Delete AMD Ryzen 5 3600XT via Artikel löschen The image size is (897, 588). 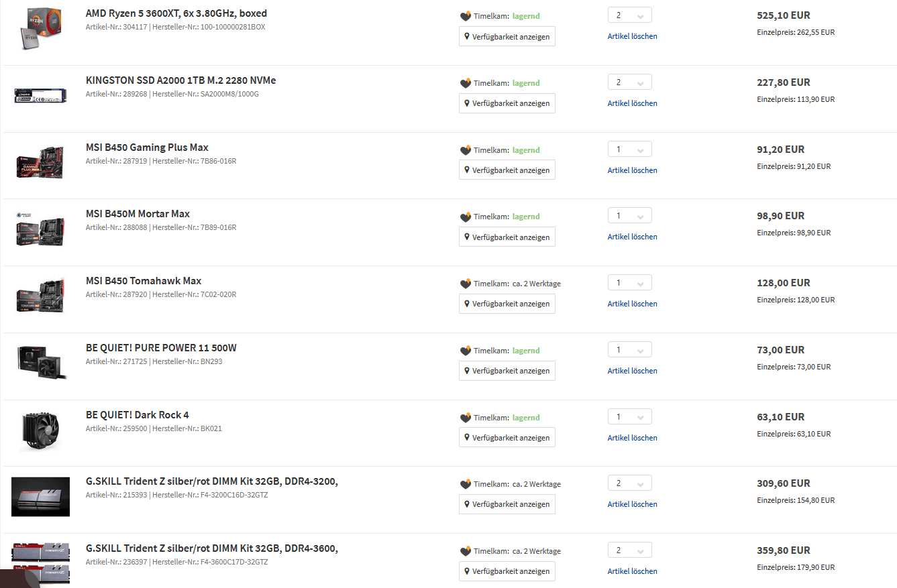point(633,36)
